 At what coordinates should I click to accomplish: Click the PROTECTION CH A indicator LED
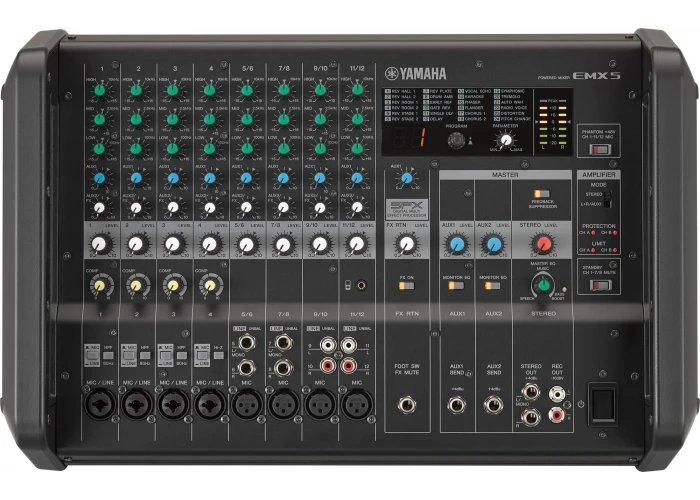(593, 233)
